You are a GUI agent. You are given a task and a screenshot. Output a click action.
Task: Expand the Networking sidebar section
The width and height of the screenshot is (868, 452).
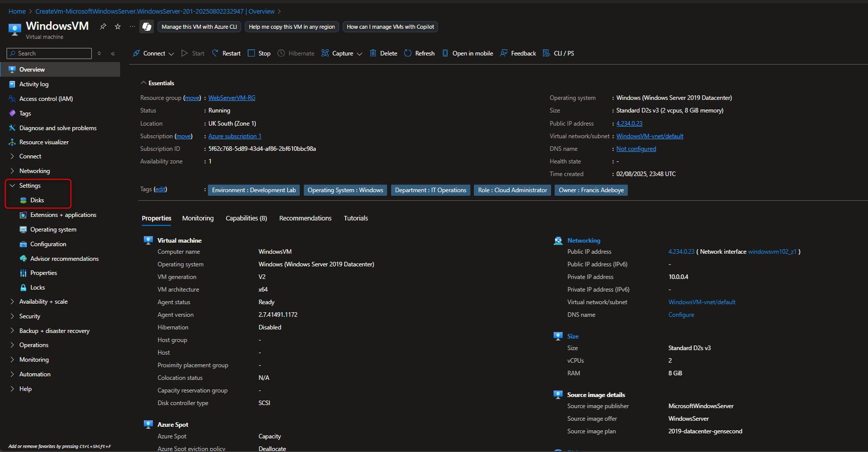[x=34, y=171]
